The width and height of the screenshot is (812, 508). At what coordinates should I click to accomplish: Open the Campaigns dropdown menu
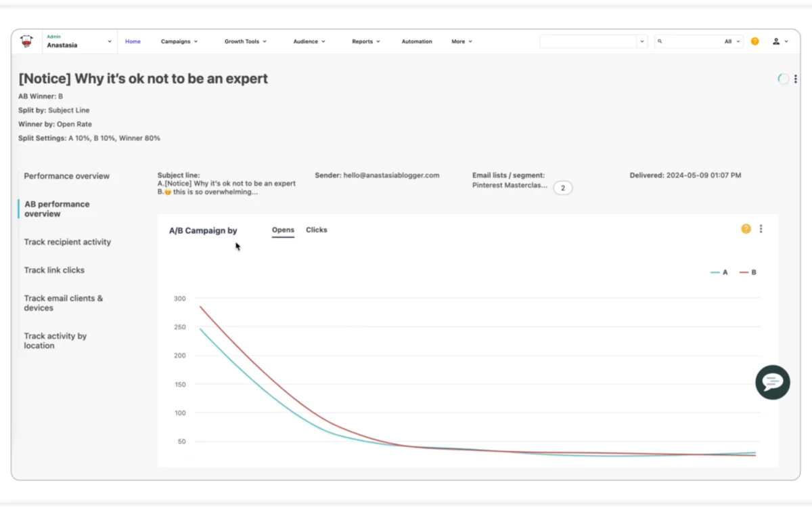179,41
